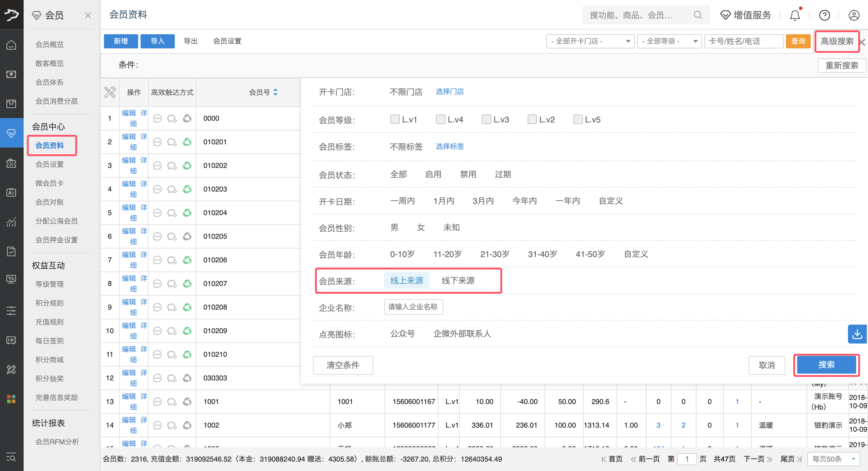Viewport: 868px width, 471px height.
Task: Click the chat bubble icon for member 010203
Action: [x=172, y=189]
